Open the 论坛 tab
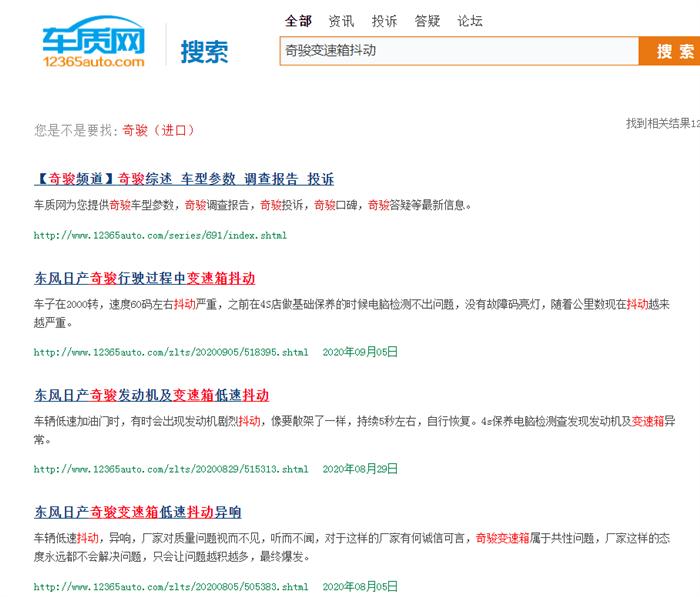Screen dimensions: 700x597 coord(470,21)
